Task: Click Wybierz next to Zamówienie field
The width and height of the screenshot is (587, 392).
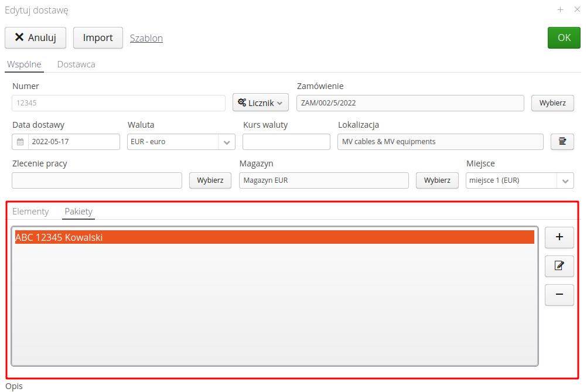Action: coord(552,103)
